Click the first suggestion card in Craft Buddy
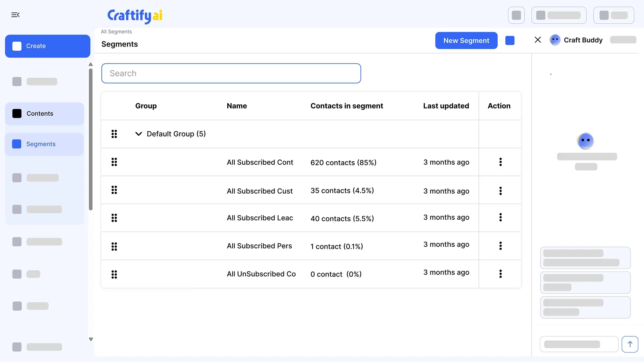 585,258
